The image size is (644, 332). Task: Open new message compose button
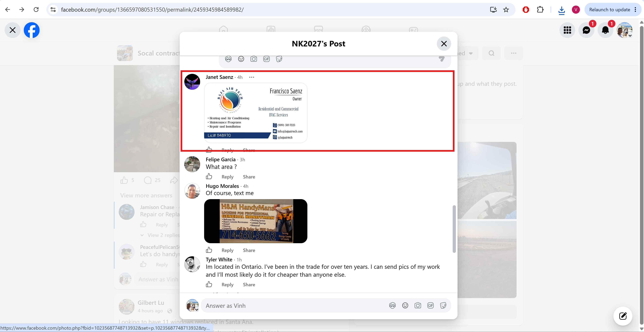(x=623, y=316)
